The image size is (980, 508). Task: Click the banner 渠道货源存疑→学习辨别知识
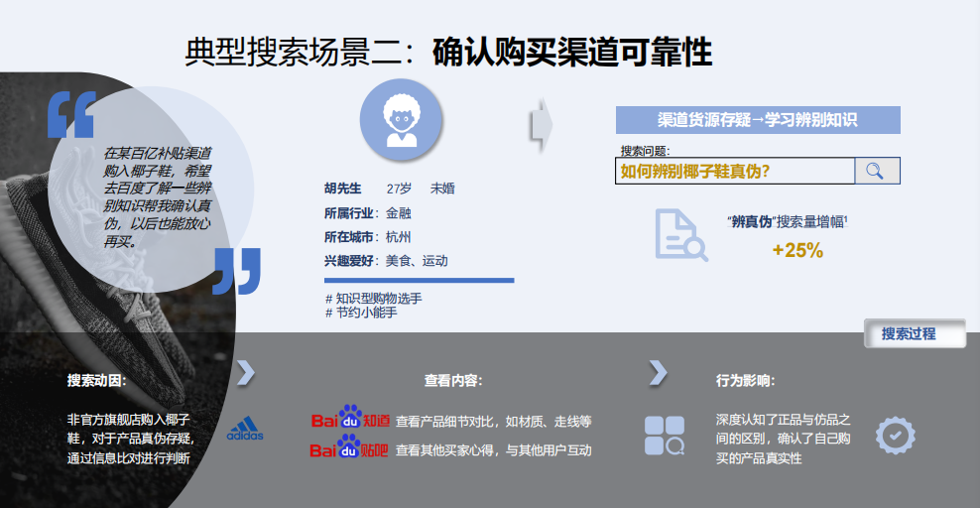click(x=758, y=120)
